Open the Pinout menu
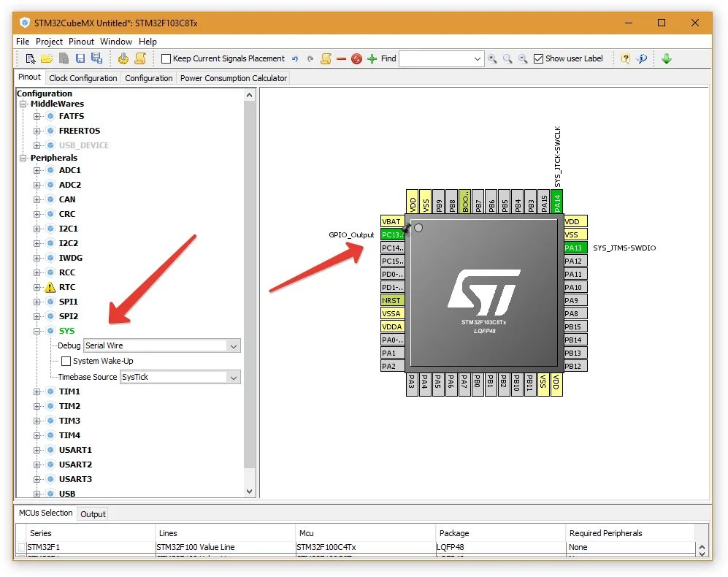The height and width of the screenshot is (577, 728). click(x=81, y=42)
